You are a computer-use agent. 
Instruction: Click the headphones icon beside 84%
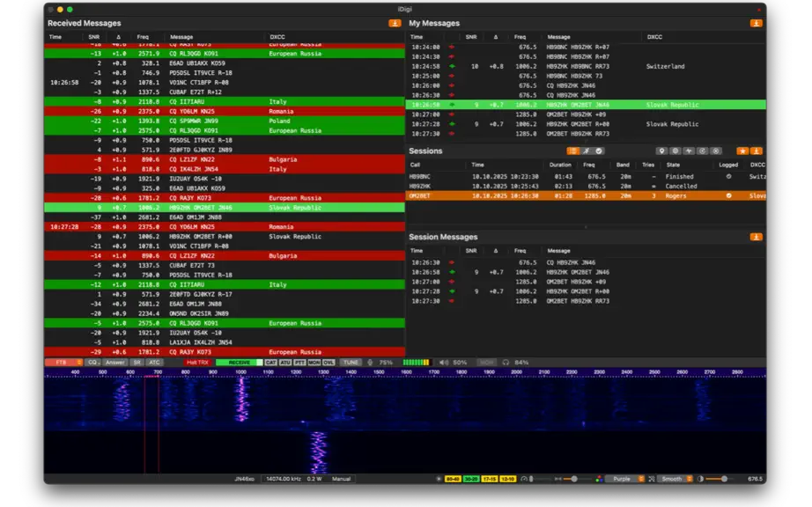pos(506,363)
